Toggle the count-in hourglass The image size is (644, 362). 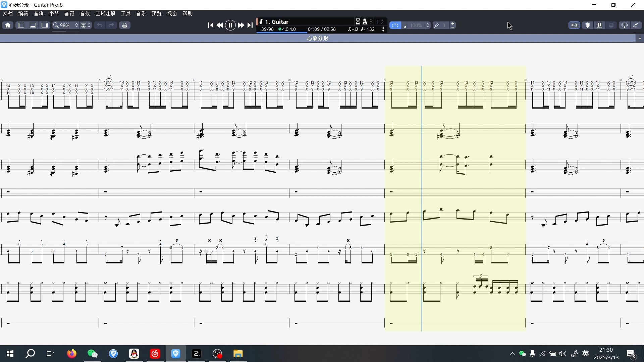358,22
